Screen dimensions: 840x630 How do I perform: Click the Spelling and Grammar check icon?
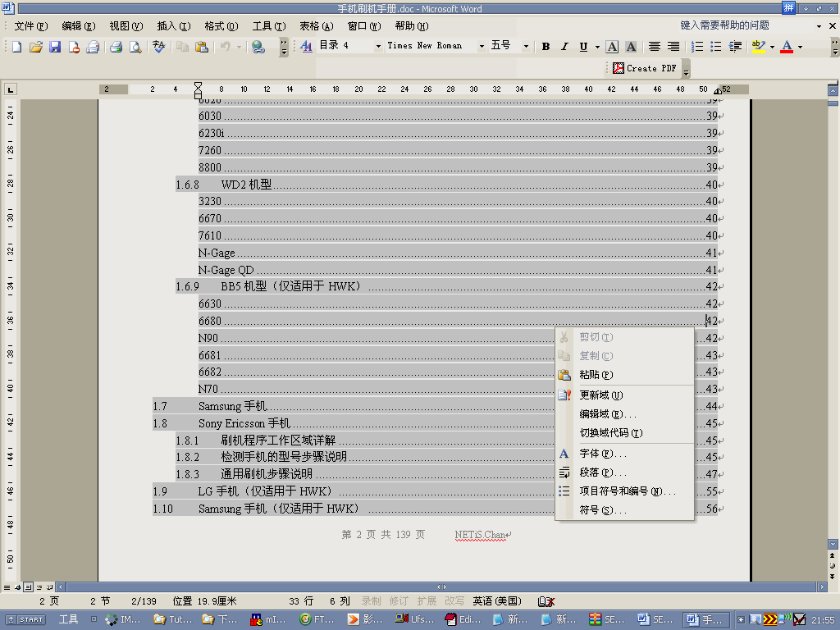tap(159, 47)
